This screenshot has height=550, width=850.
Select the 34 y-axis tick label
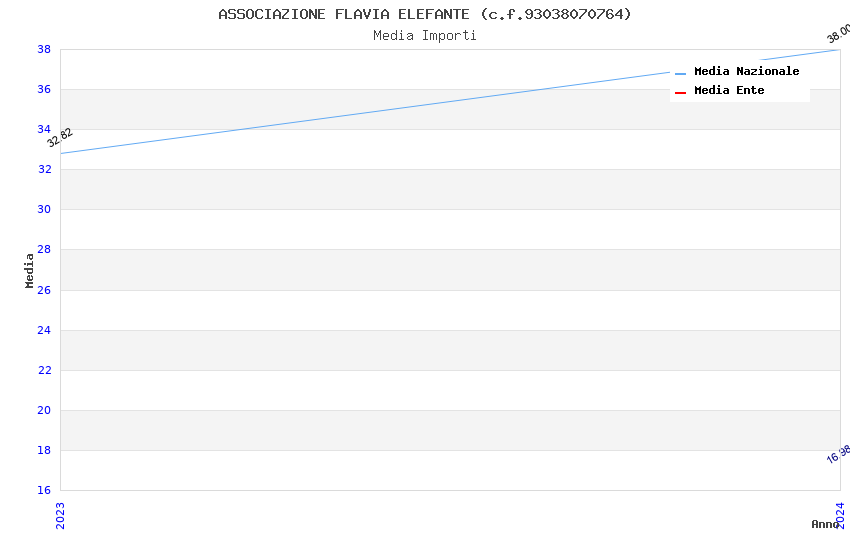44,130
